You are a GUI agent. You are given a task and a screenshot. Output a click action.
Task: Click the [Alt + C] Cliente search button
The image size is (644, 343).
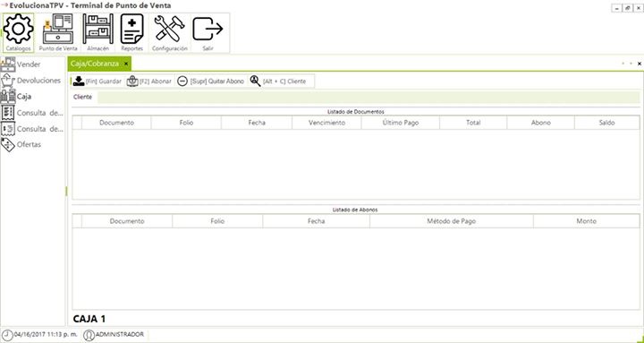(278, 81)
